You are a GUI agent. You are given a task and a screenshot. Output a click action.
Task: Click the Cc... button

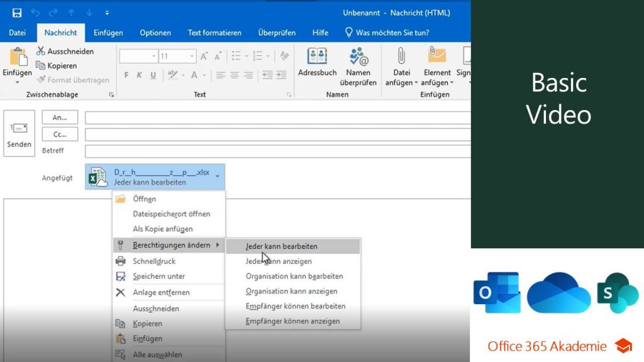(60, 134)
